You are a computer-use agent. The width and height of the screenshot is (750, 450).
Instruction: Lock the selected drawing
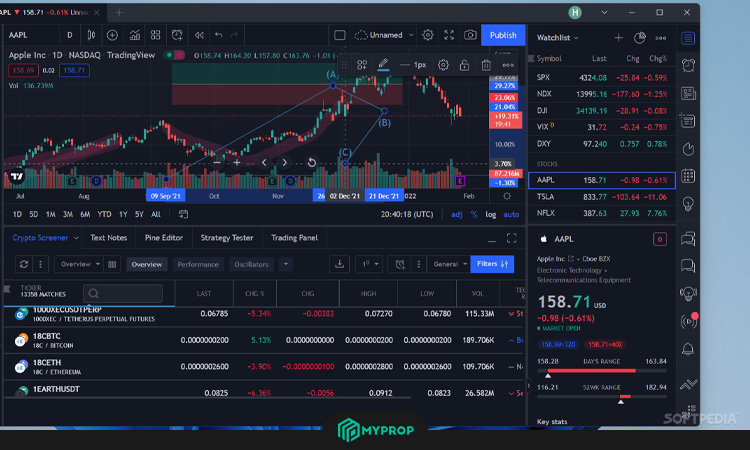click(464, 65)
